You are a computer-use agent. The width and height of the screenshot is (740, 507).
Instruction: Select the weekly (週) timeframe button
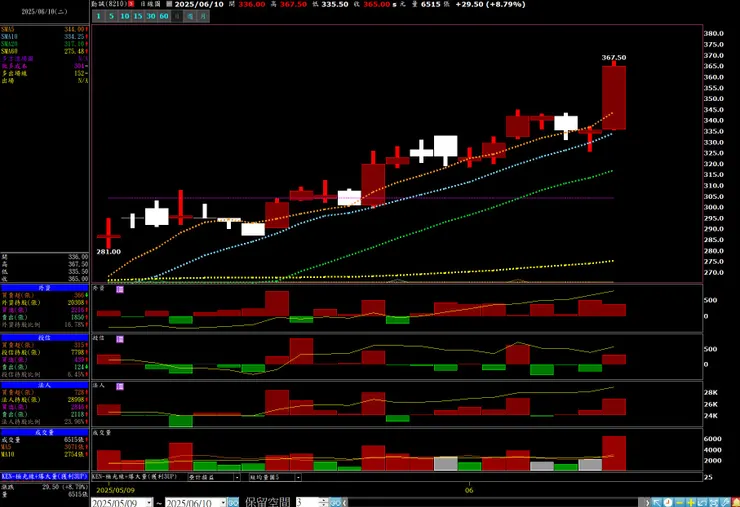click(190, 16)
